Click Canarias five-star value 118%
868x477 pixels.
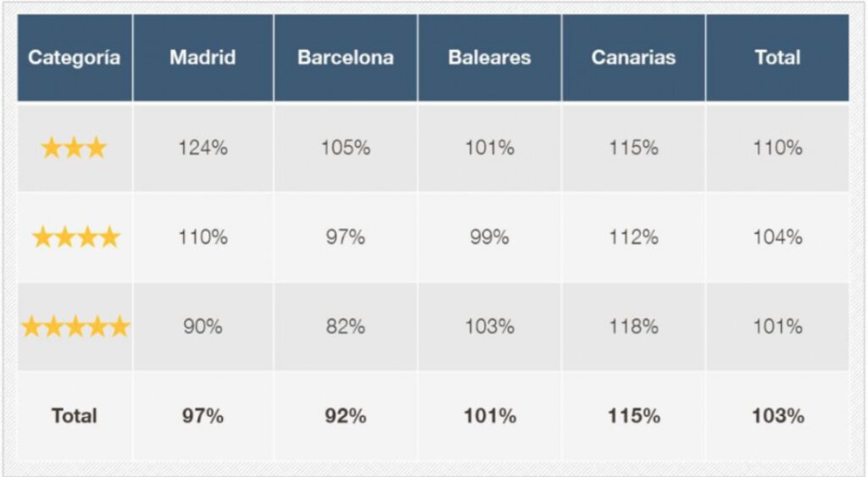(x=633, y=326)
